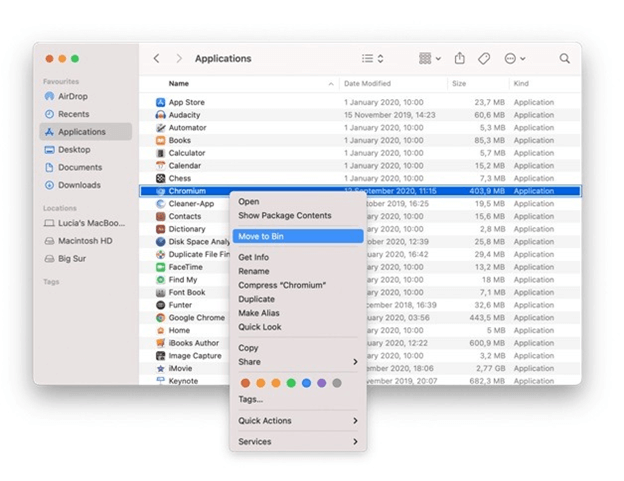Open the ellipsis action menu dropdown
The width and height of the screenshot is (624, 481).
515,59
